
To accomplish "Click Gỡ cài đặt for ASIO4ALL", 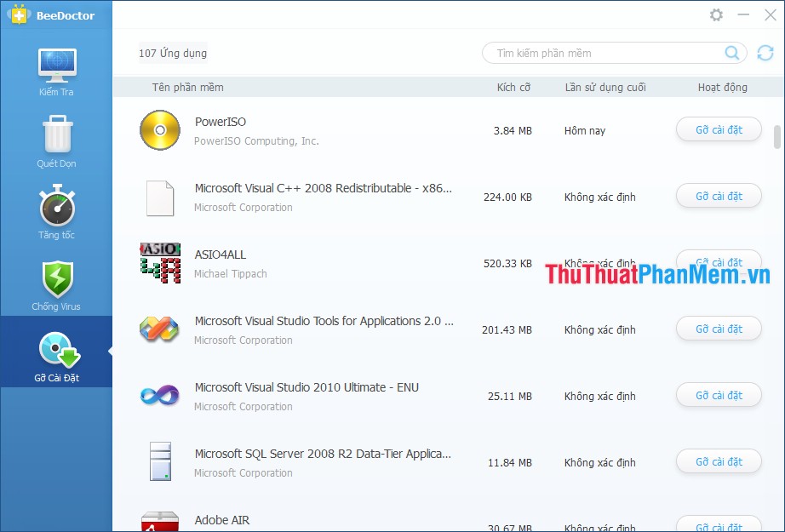I will pyautogui.click(x=718, y=262).
